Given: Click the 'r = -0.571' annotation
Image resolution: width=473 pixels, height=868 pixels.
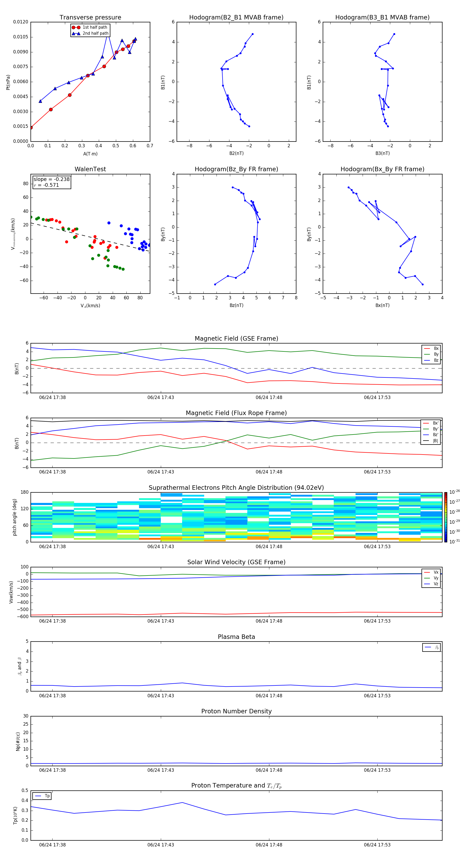Looking at the screenshot, I should [47, 185].
